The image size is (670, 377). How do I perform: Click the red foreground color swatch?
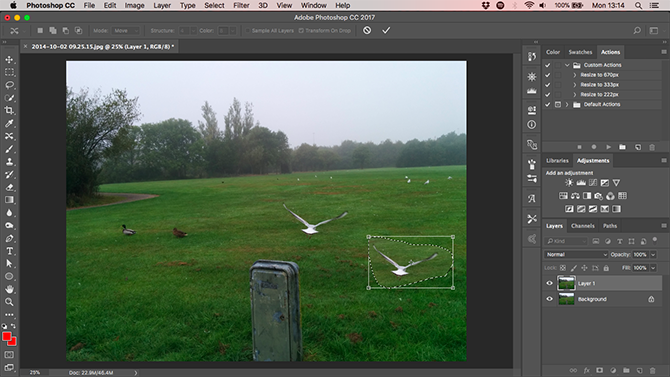7,337
